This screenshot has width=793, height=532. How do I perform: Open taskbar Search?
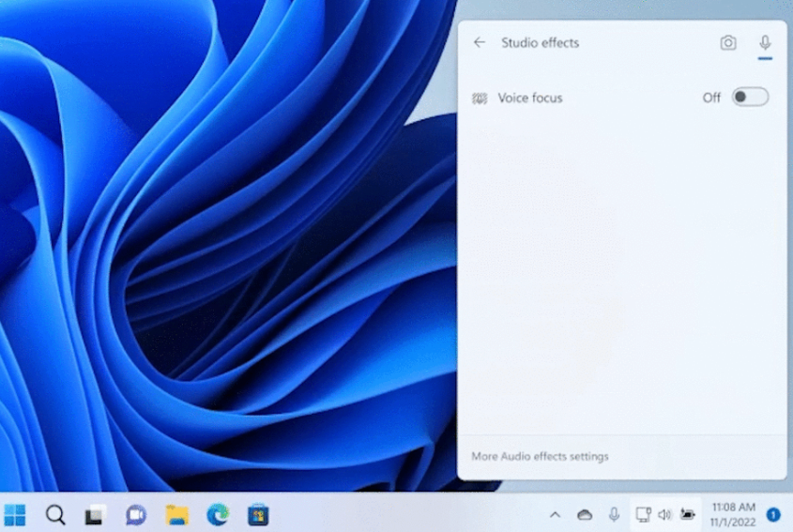coord(55,514)
